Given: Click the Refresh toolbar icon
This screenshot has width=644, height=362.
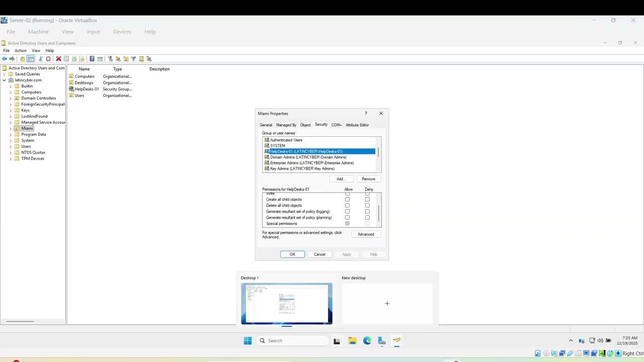Looking at the screenshot, I should [x=74, y=59].
